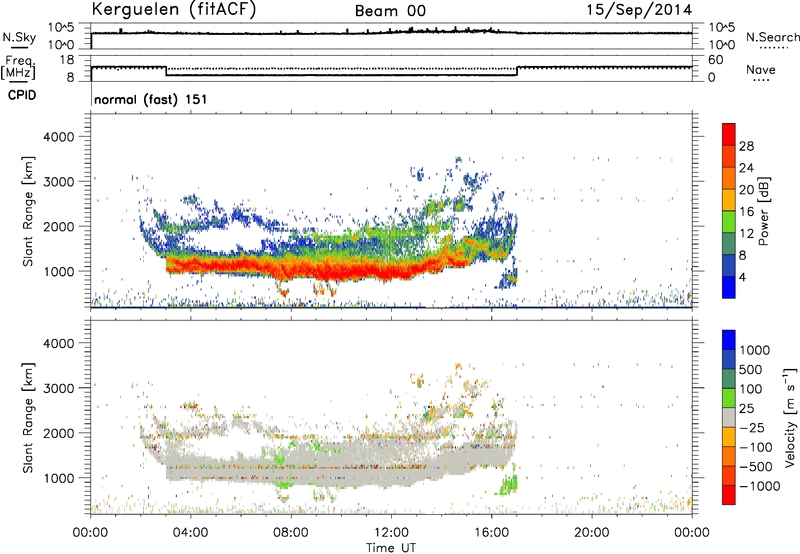This screenshot has height=554, width=800.
Task: Click the 'CPID' row label
Action: 22,95
